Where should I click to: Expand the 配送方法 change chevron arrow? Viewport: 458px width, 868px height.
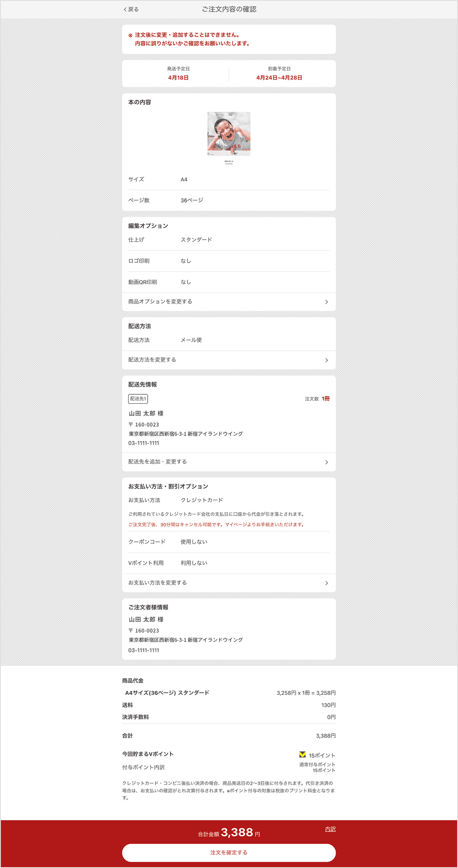click(x=326, y=360)
